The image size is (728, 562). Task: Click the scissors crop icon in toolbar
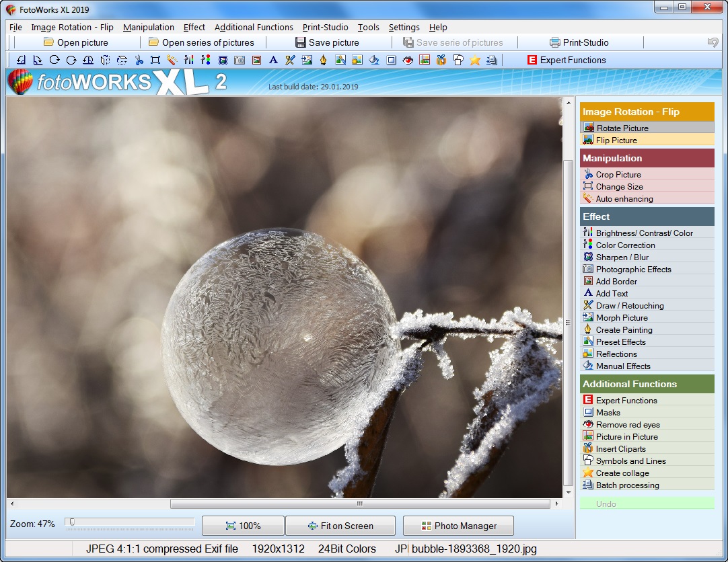click(x=139, y=61)
